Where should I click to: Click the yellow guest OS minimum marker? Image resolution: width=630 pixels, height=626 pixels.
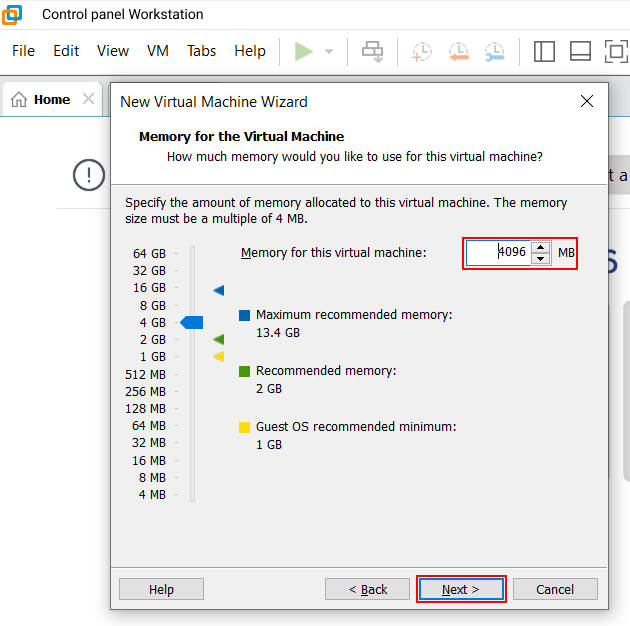[x=218, y=356]
